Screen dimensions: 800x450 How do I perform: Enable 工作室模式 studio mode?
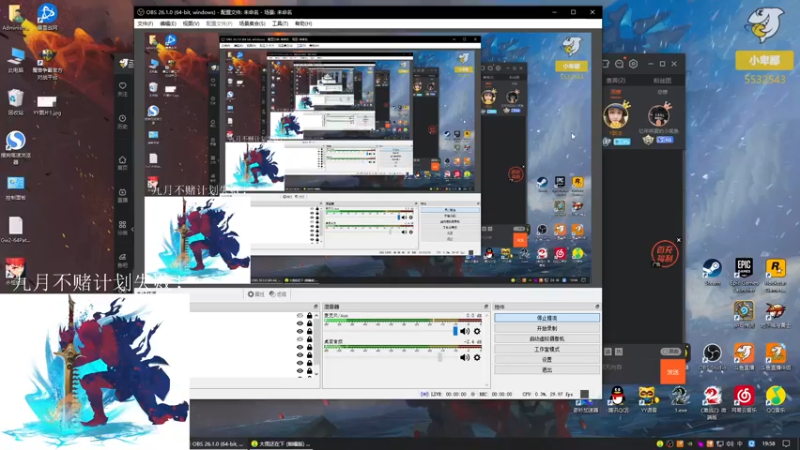tap(547, 349)
